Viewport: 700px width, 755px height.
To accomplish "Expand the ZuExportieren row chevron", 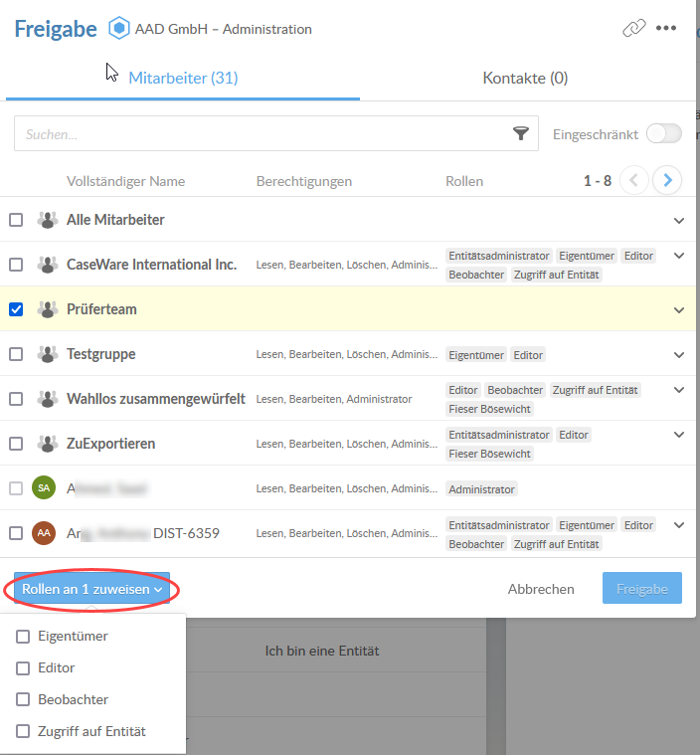I will pos(679,435).
